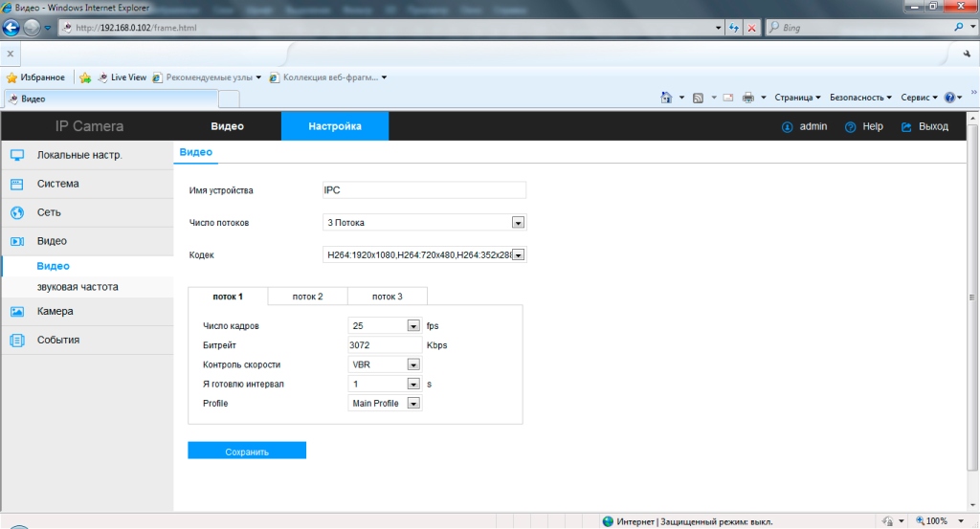
Task: Click the admin user icon
Action: pyautogui.click(x=787, y=127)
